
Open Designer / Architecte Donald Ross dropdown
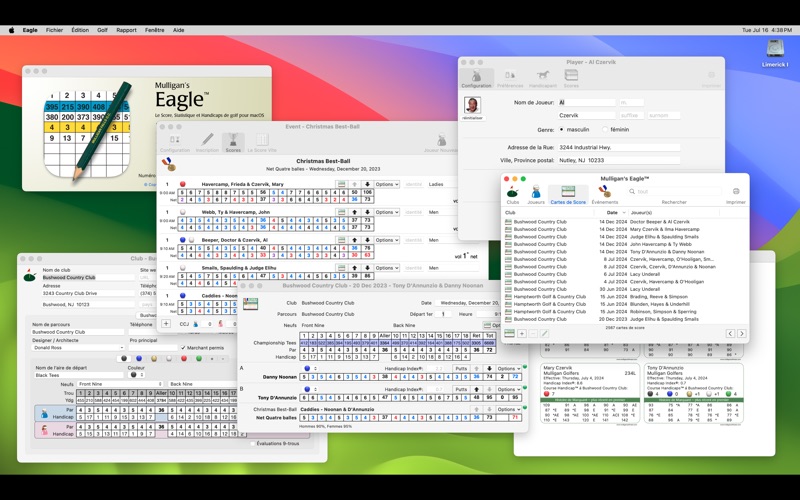[78, 347]
